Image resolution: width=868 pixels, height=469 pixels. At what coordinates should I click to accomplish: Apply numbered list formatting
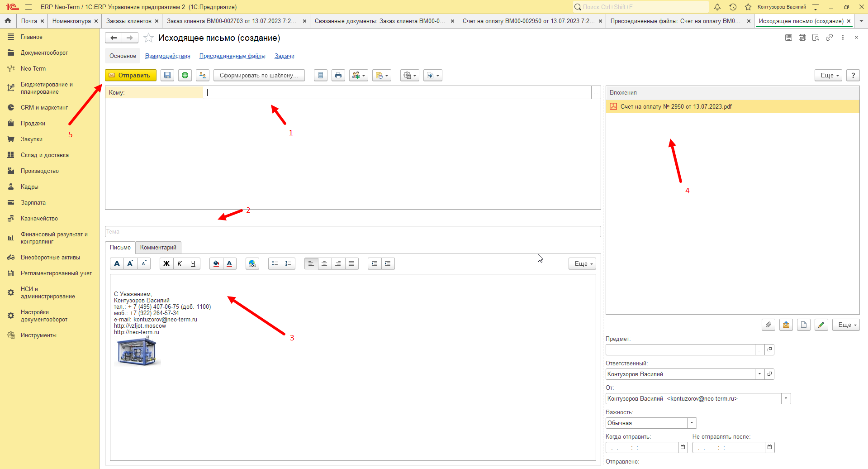(289, 263)
